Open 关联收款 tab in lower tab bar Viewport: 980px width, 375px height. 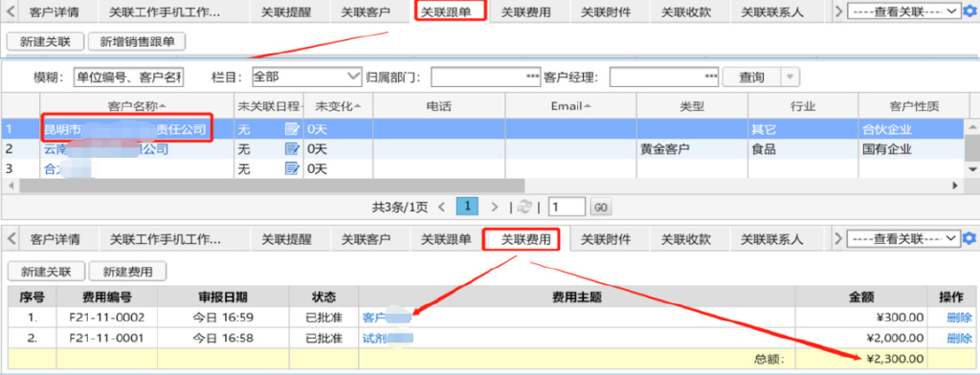[685, 239]
